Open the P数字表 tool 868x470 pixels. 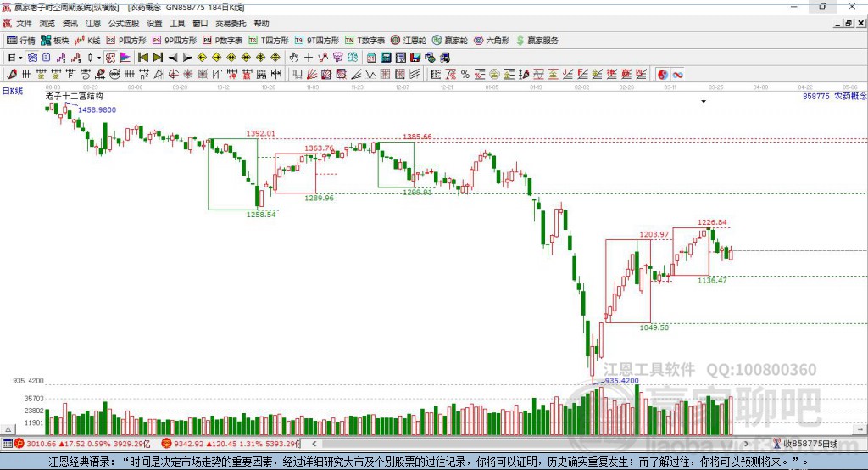[x=223, y=41]
